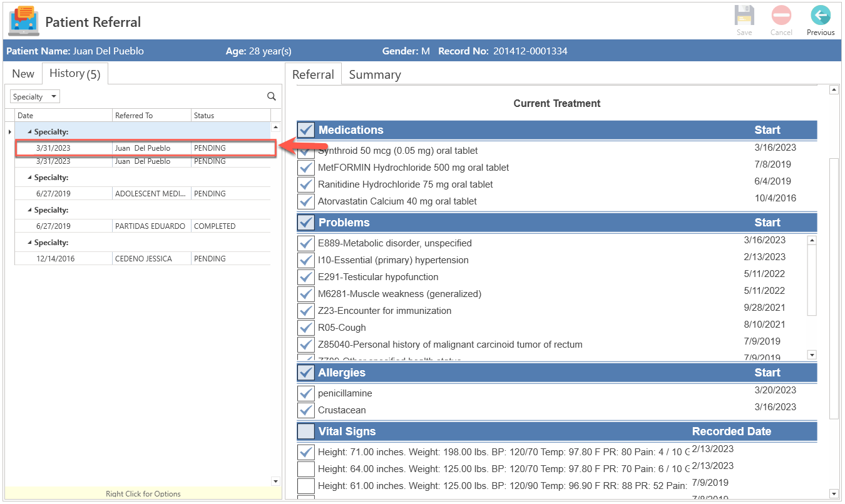
Task: Uncheck I10-Essential hypertension problem
Action: (306, 260)
